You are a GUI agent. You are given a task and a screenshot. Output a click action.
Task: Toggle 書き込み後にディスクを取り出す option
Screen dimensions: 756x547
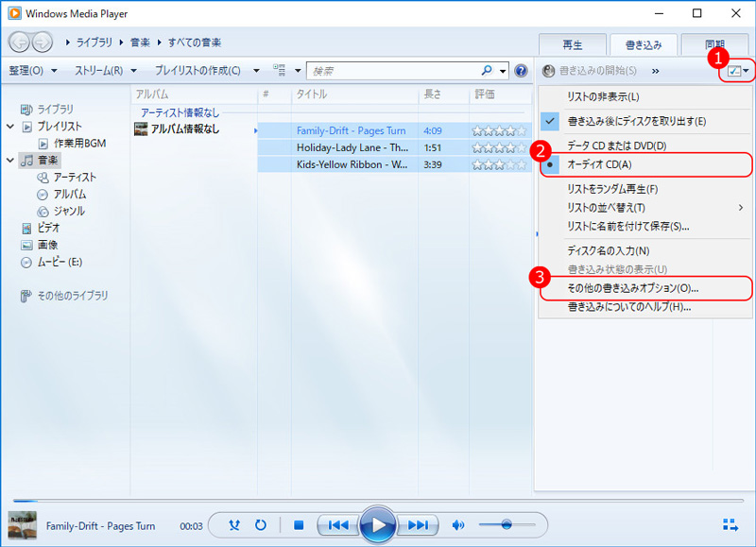point(645,122)
